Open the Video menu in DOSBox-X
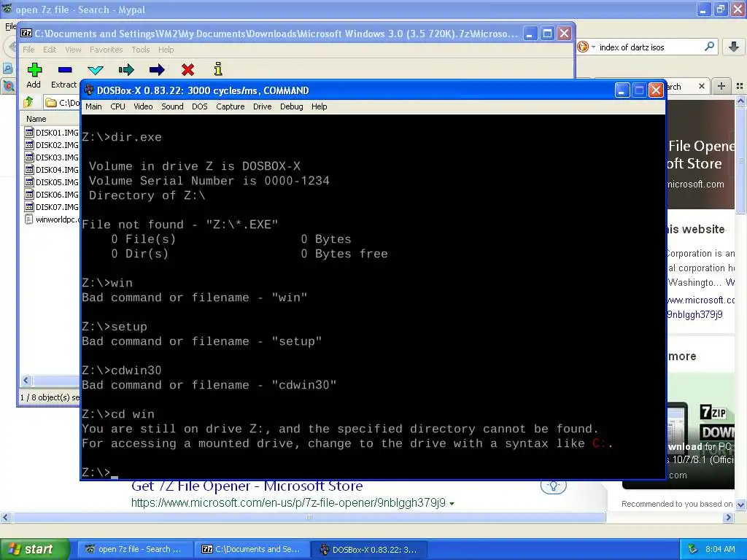 coord(143,106)
